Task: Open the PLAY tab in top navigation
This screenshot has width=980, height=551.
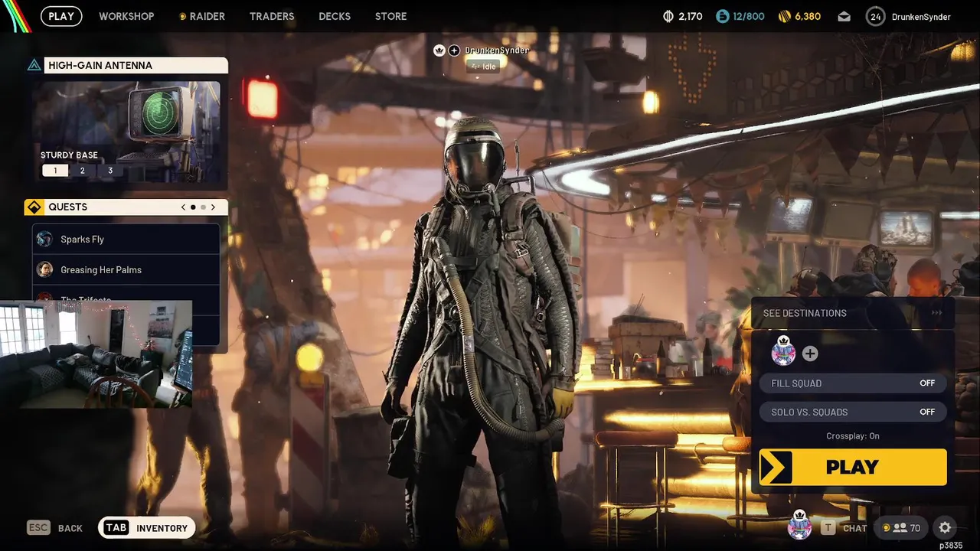Action: [x=61, y=16]
